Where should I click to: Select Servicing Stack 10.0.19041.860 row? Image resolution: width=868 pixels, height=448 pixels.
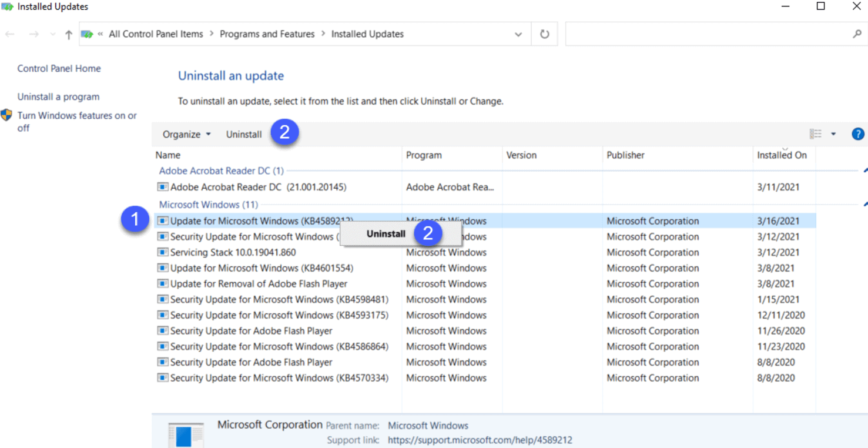(x=484, y=252)
